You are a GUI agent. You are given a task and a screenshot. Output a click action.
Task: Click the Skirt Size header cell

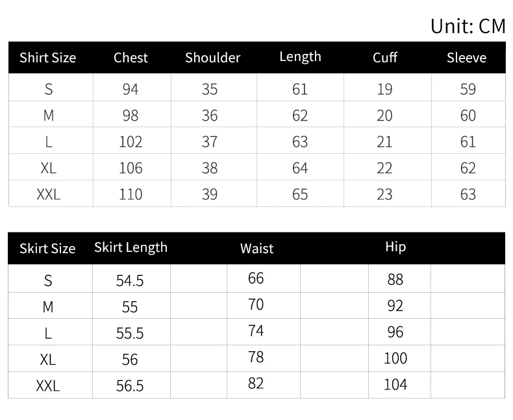tap(47, 249)
